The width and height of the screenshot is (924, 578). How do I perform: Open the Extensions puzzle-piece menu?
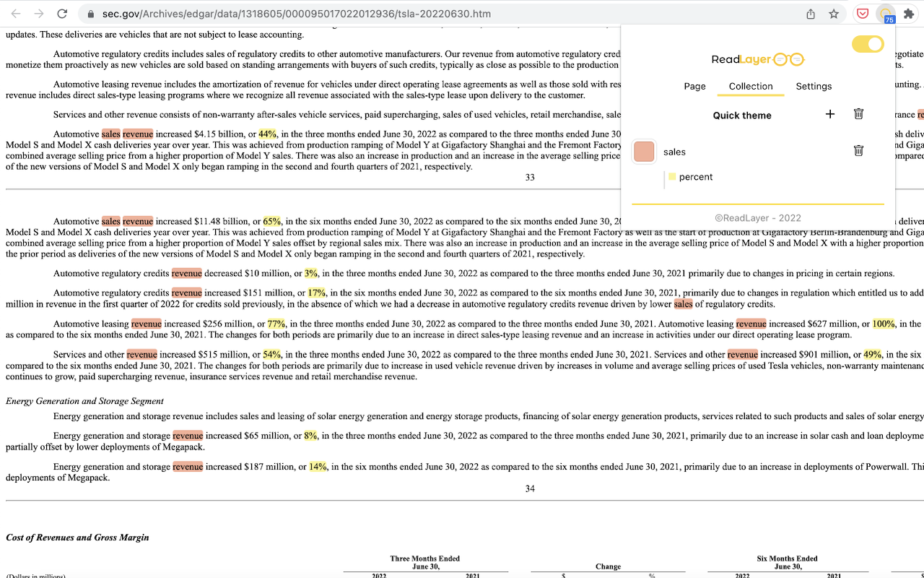pyautogui.click(x=909, y=14)
